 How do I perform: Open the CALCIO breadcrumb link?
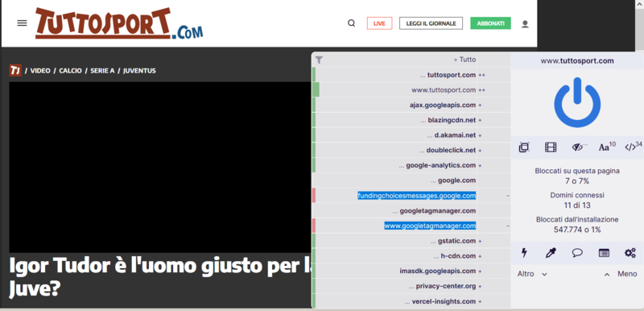(70, 71)
